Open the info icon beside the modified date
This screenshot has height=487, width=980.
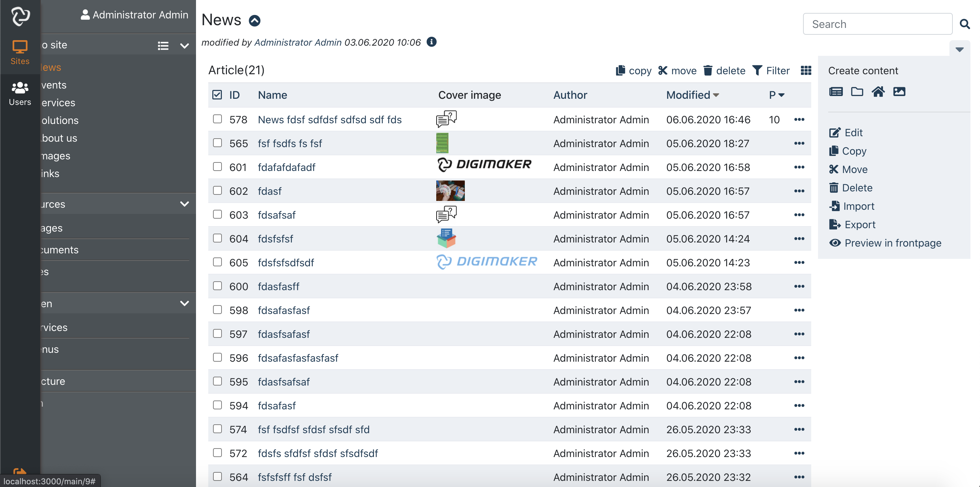(431, 42)
